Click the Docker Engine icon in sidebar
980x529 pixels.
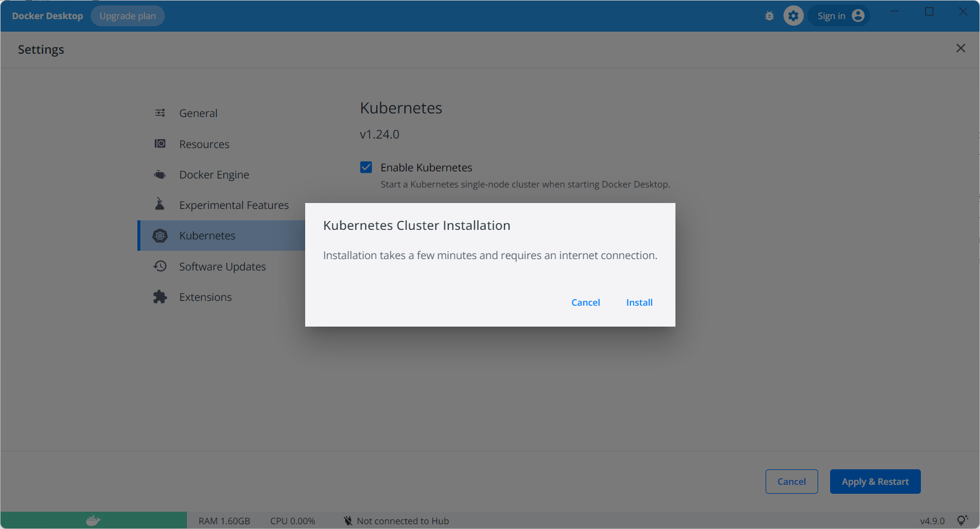point(160,174)
